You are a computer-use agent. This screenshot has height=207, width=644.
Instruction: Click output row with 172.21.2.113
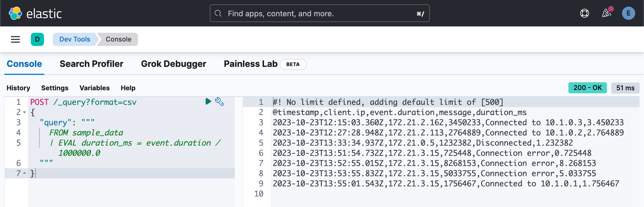tap(448, 133)
